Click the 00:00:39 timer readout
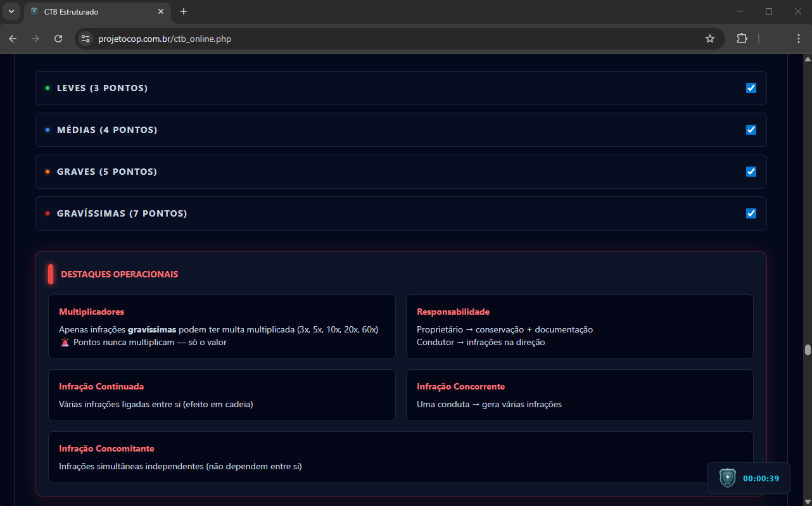 (x=761, y=479)
